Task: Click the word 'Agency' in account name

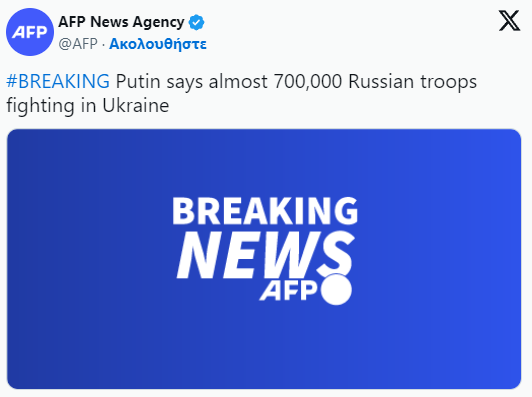Action: tap(158, 23)
